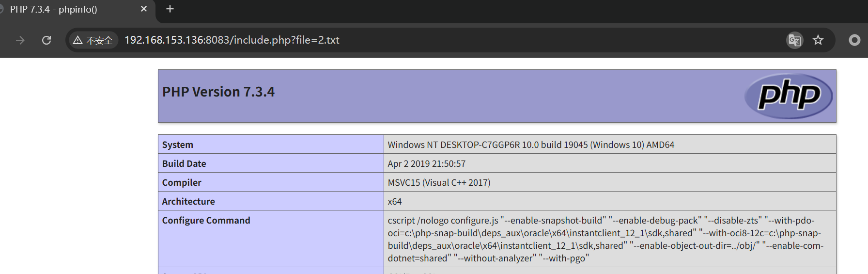Open the translate page icon
The image size is (868, 274).
(794, 40)
